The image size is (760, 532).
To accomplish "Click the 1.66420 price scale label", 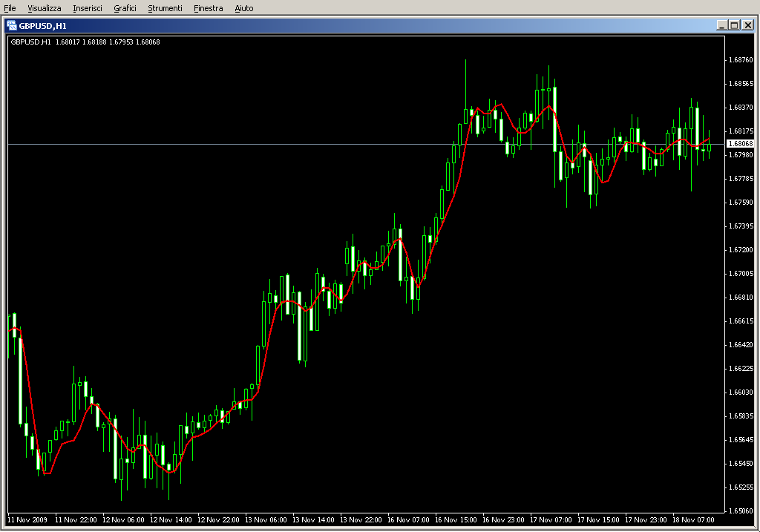I will (x=741, y=345).
